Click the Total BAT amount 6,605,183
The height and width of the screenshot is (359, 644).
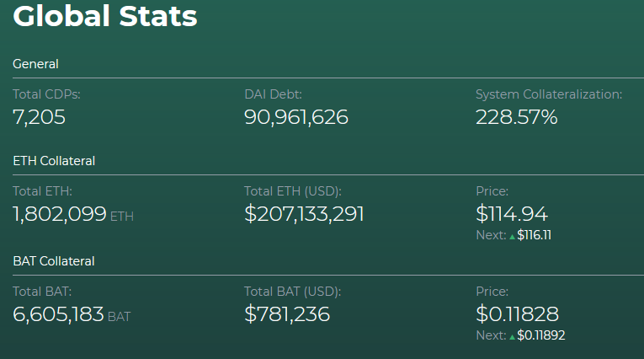click(58, 314)
